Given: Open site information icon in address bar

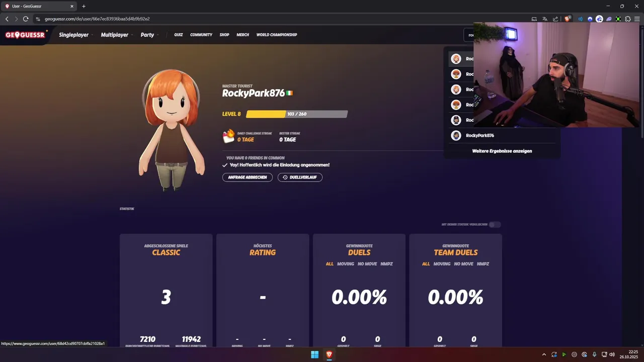Looking at the screenshot, I should pos(38,19).
